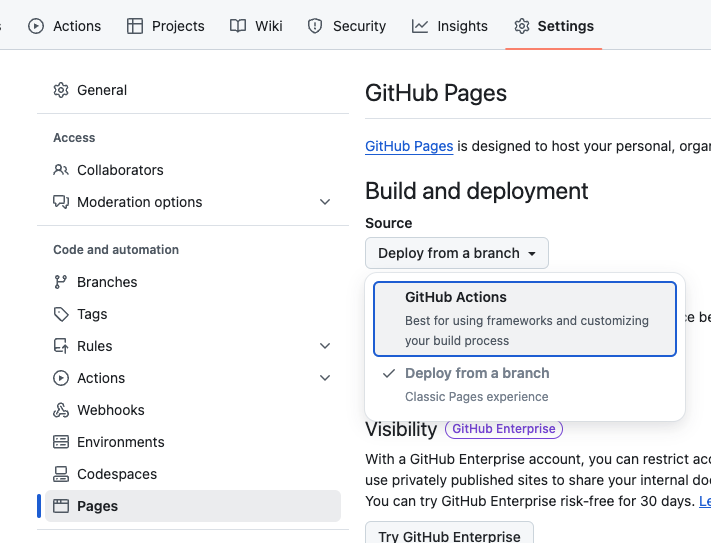Click the Visibility heading
The image size is (711, 543).
tap(401, 429)
